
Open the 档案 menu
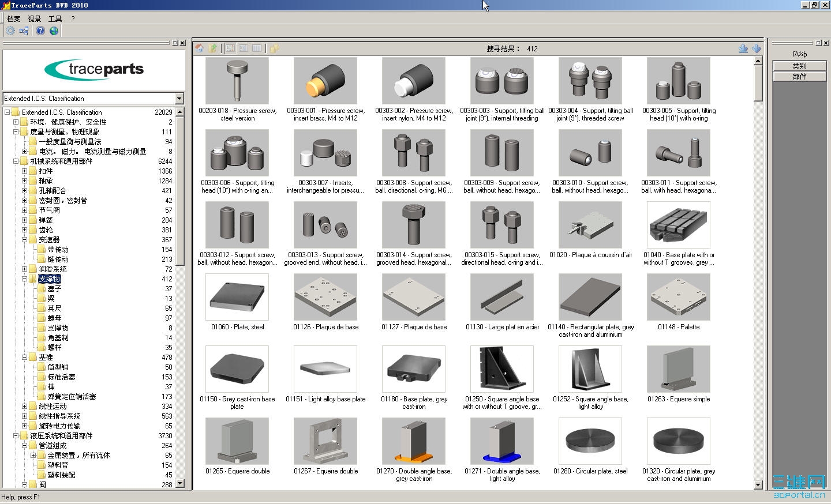[x=13, y=18]
